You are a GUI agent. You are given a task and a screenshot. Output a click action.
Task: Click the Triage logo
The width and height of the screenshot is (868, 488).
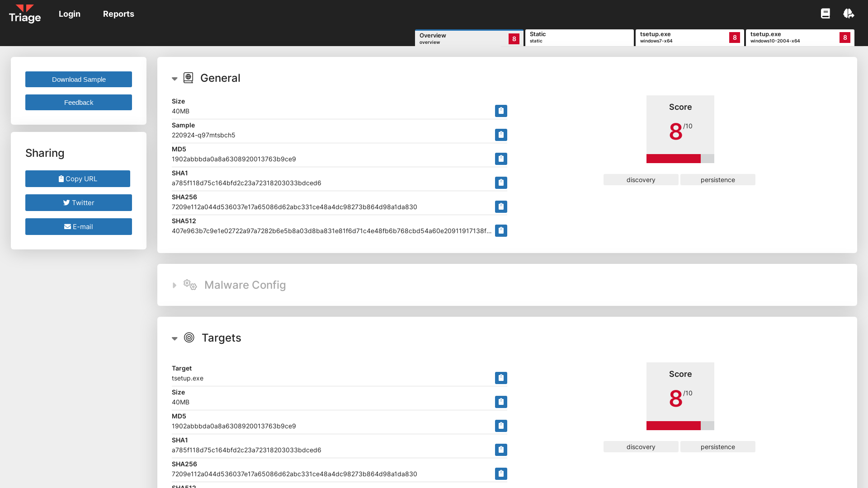[x=25, y=14]
